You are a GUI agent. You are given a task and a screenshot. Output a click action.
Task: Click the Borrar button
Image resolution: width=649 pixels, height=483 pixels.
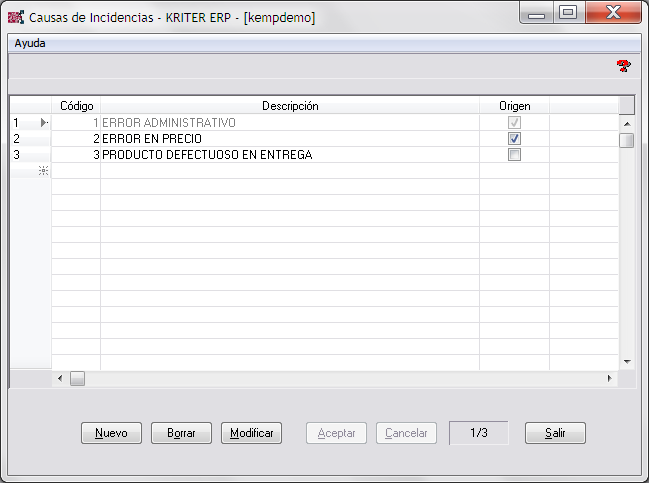(181, 433)
